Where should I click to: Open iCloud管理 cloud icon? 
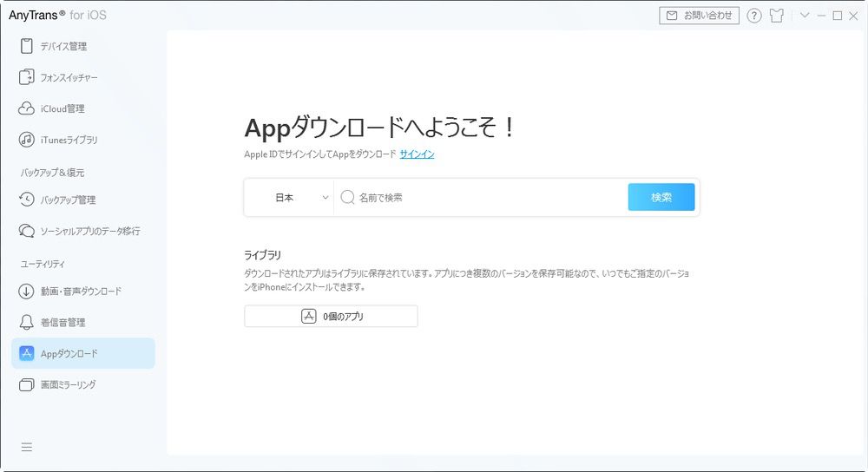tap(26, 108)
